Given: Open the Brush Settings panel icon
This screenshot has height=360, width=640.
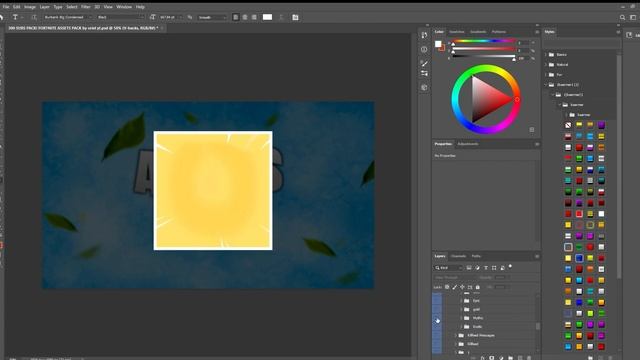Looking at the screenshot, I should (x=424, y=73).
